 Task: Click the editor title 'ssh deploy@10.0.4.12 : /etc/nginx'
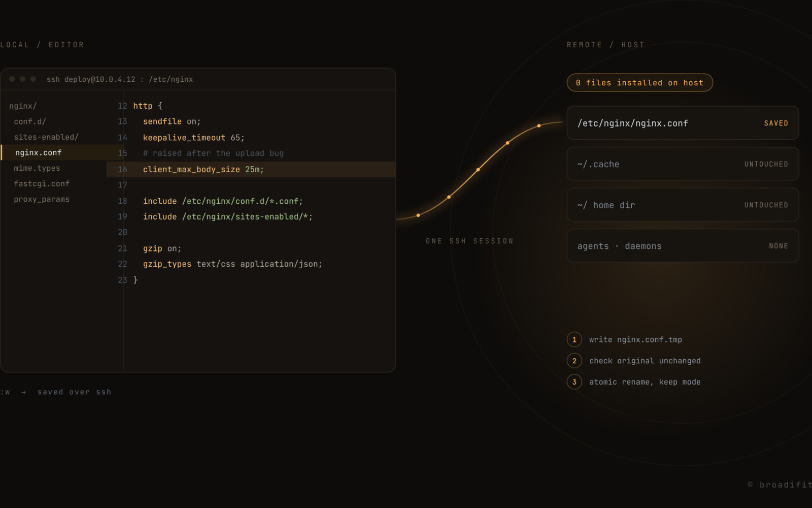point(120,79)
